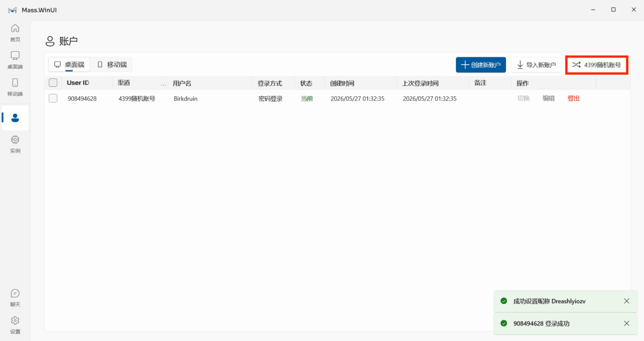Click the 渠道 column header ellipsis

[x=163, y=84]
